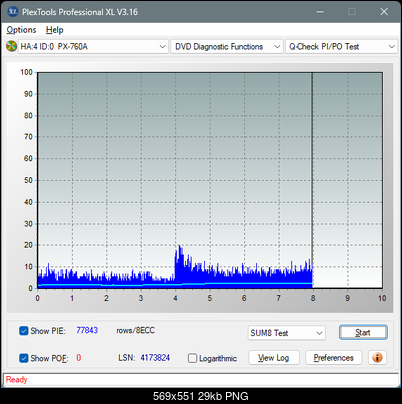Open the Options menu

tap(21, 30)
